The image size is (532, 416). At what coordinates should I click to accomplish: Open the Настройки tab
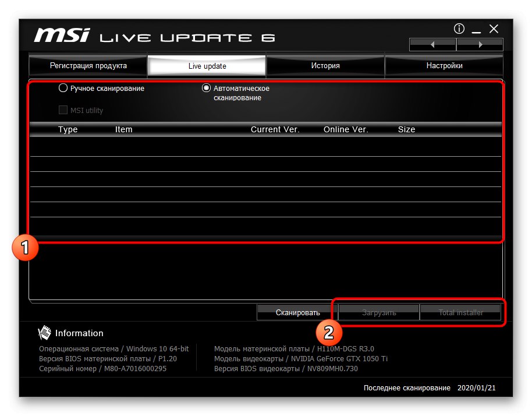pyautogui.click(x=444, y=65)
